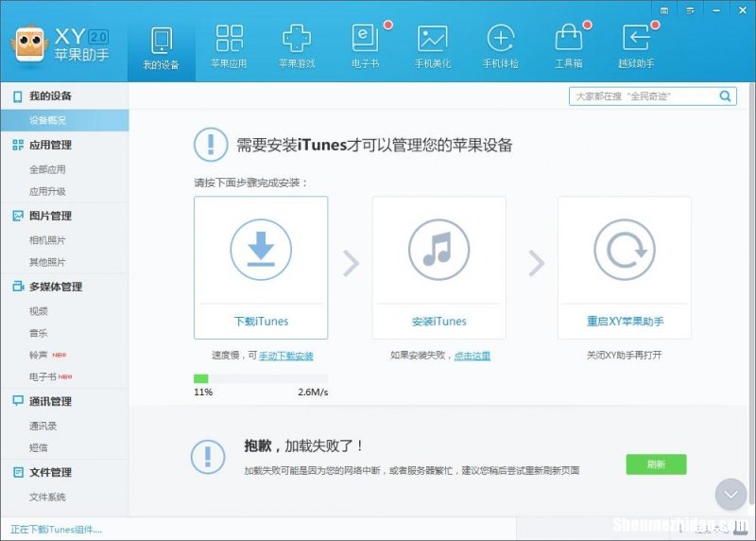
Task: Select 其他照片 in sidebar
Action: pyautogui.click(x=47, y=262)
